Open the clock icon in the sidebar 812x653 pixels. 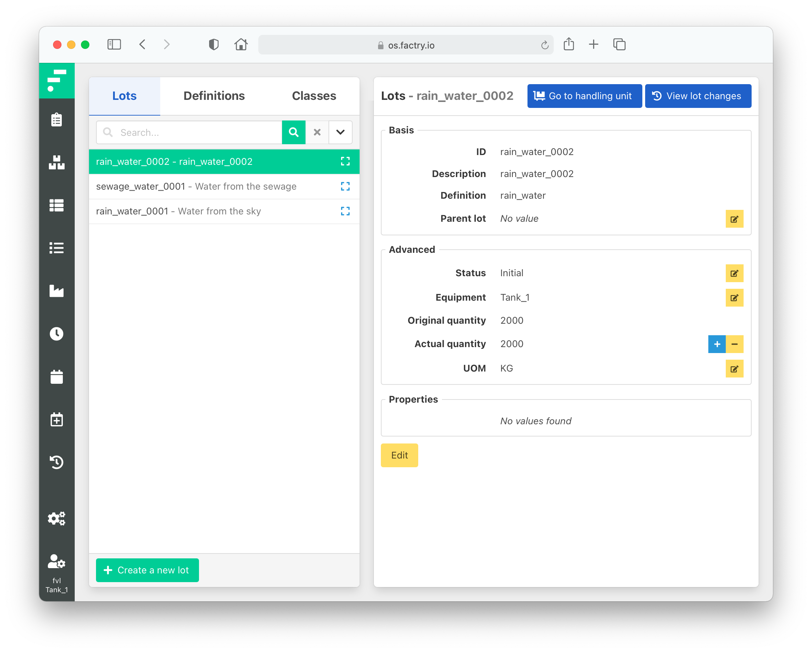(x=57, y=333)
